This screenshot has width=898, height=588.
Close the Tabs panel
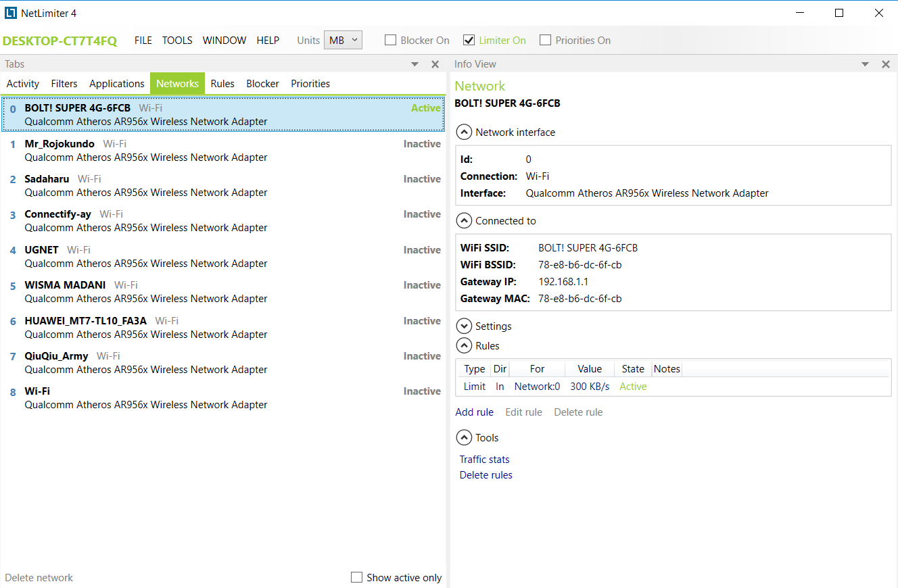point(435,64)
